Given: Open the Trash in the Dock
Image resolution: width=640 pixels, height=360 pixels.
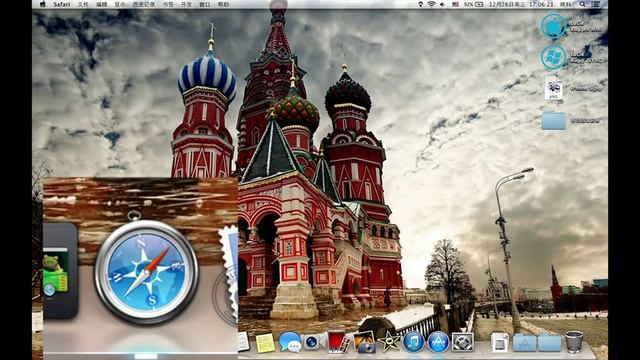Looking at the screenshot, I should (573, 342).
